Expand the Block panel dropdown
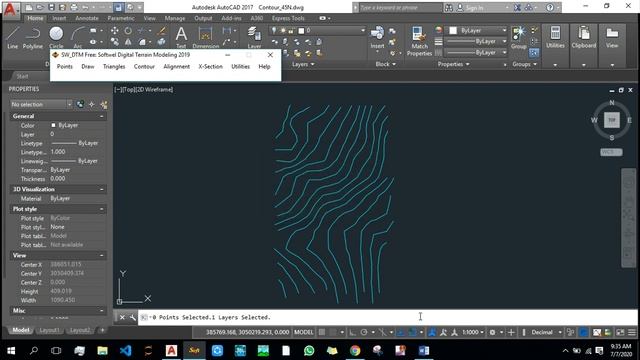This screenshot has width=640, height=360. coord(385,64)
